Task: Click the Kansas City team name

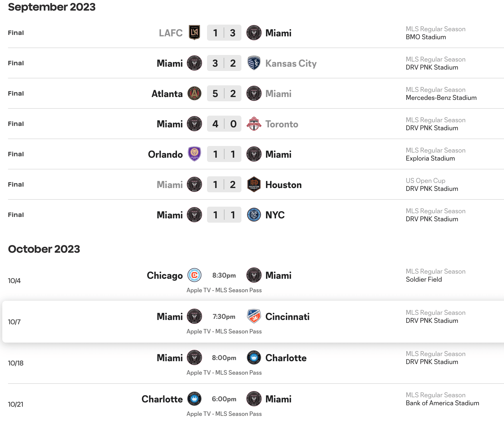Action: [291, 63]
